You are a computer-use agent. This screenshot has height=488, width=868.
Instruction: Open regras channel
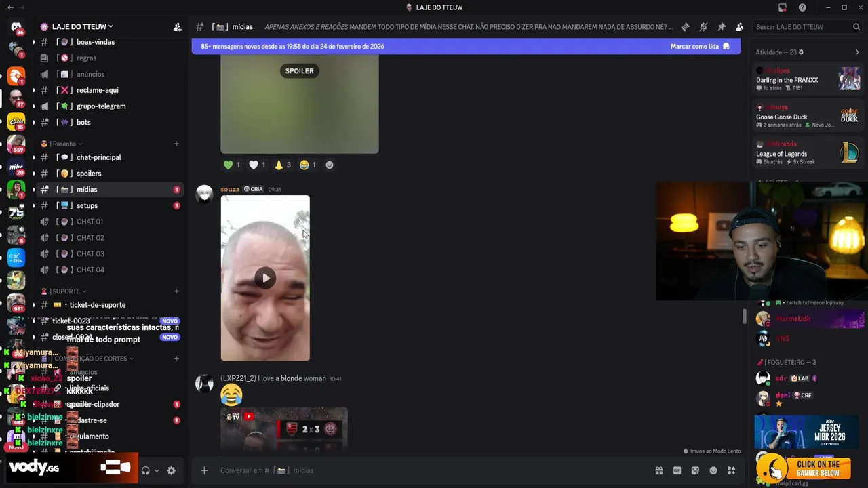(108, 58)
